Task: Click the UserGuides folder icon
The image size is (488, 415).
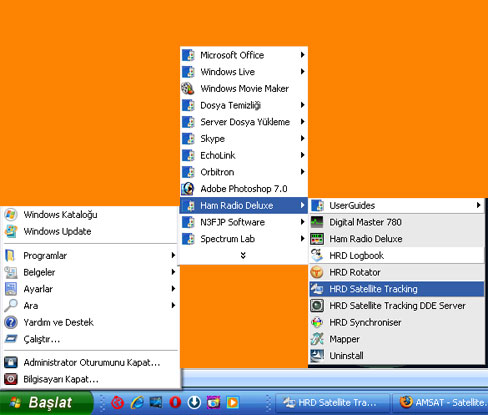Action: [x=317, y=206]
